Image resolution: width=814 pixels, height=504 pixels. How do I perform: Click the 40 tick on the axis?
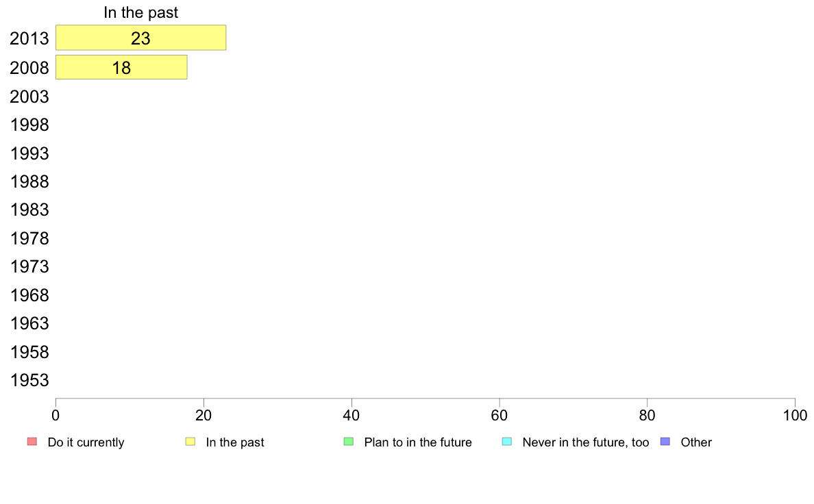click(351, 415)
